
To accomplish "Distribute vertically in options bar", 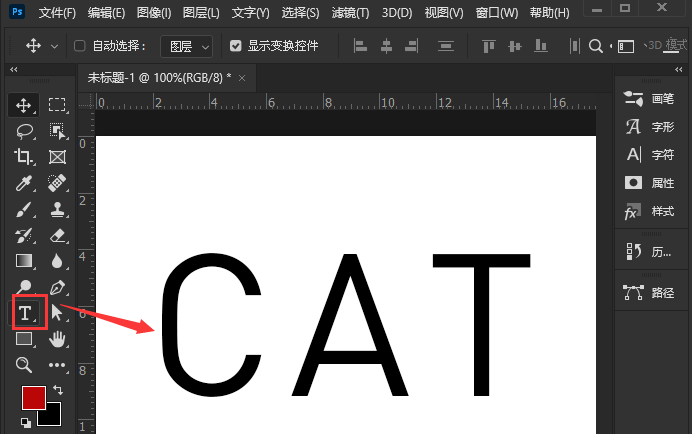I will (446, 46).
